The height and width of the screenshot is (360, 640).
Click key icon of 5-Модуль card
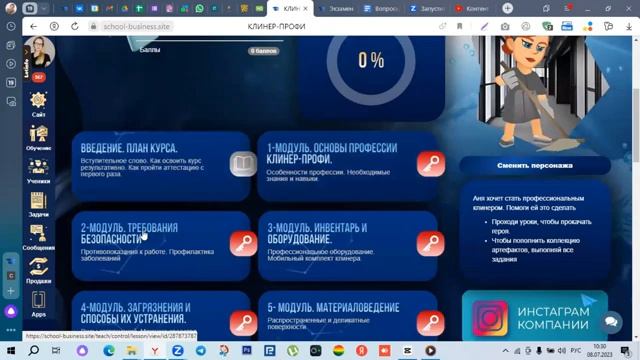431,323
